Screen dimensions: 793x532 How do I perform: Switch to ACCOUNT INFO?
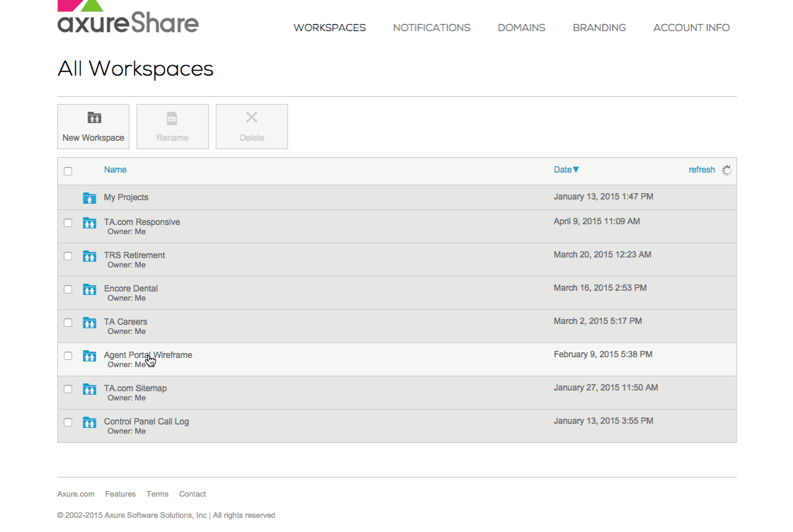(691, 28)
